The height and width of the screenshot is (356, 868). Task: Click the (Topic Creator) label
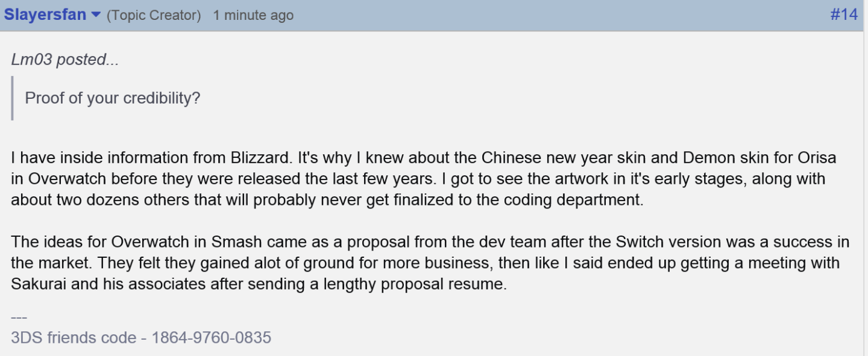point(154,16)
